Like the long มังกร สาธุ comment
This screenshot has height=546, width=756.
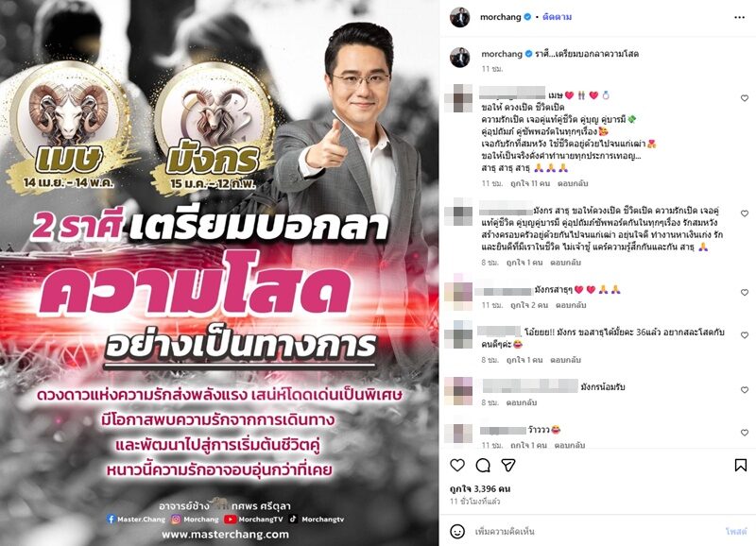[745, 213]
